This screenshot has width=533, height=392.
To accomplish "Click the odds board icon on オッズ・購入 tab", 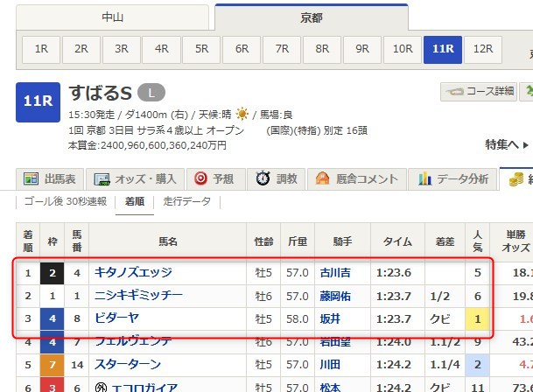I will (102, 178).
